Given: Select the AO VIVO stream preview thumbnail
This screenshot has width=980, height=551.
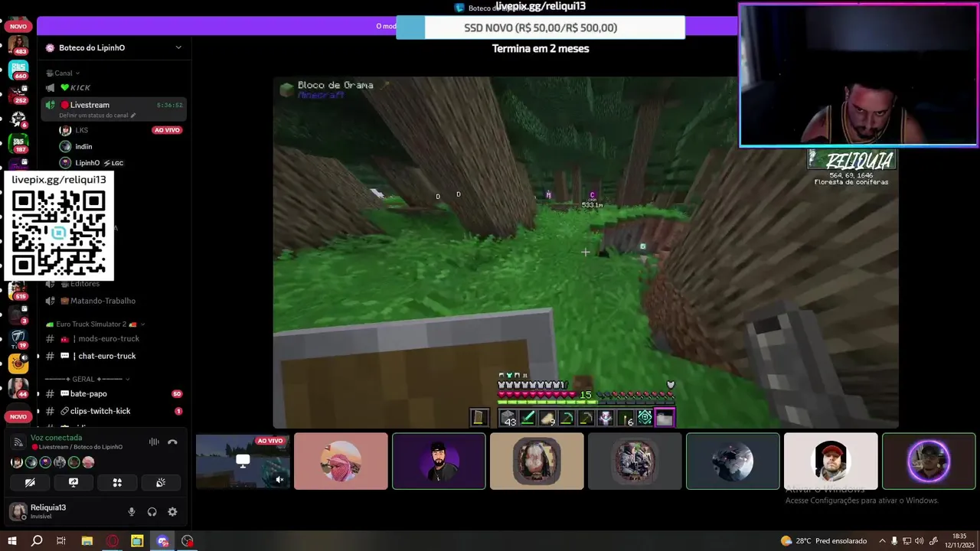Looking at the screenshot, I should click(x=243, y=461).
